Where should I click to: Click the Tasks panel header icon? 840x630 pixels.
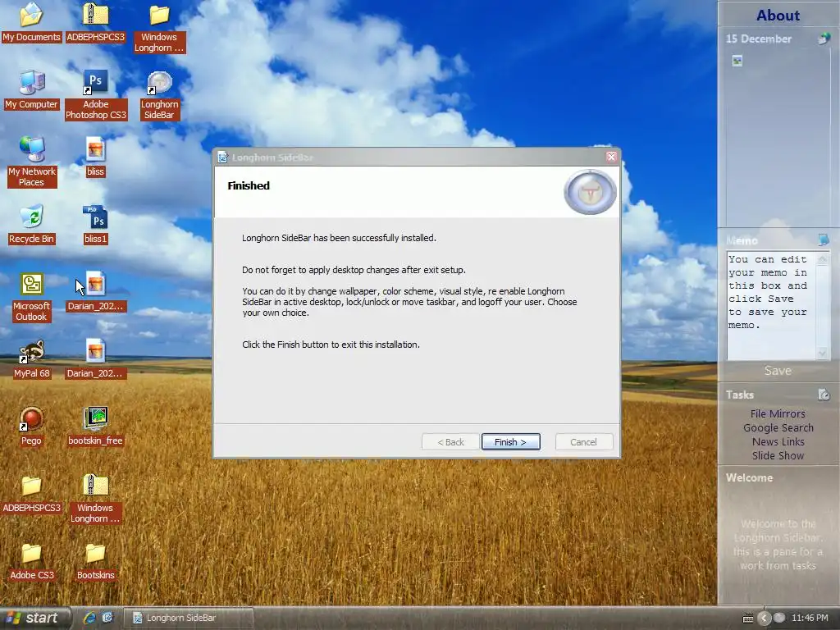click(x=824, y=395)
